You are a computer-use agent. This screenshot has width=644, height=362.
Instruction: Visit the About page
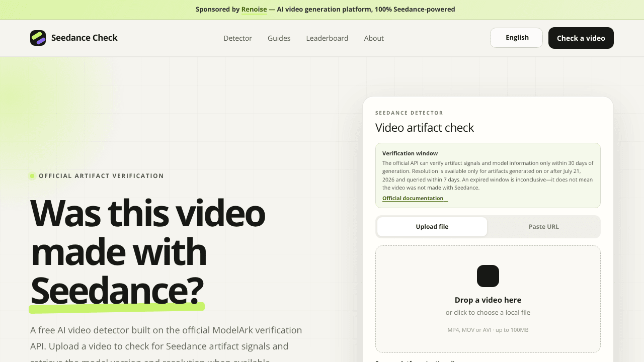coord(374,38)
